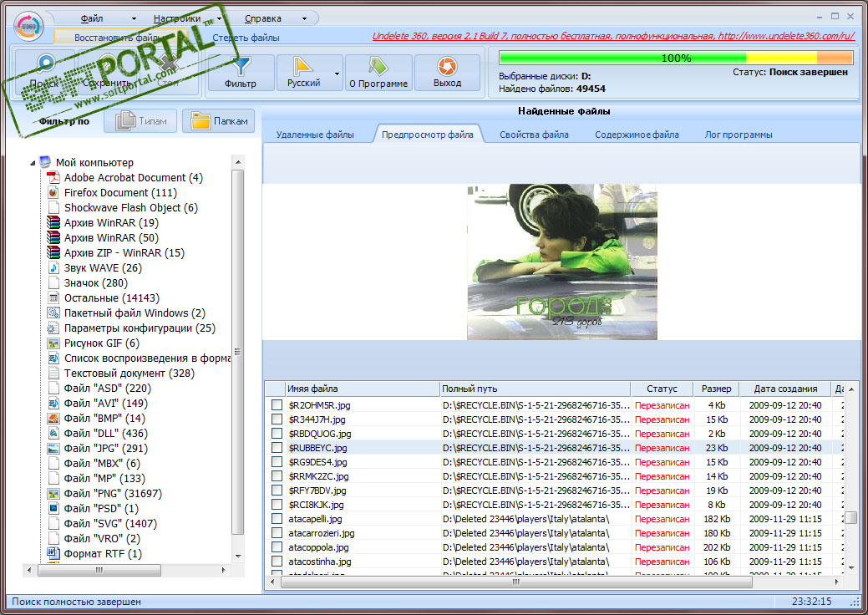Switch to the Содержимое файла tab
Screen dimensions: 868x615
point(637,135)
